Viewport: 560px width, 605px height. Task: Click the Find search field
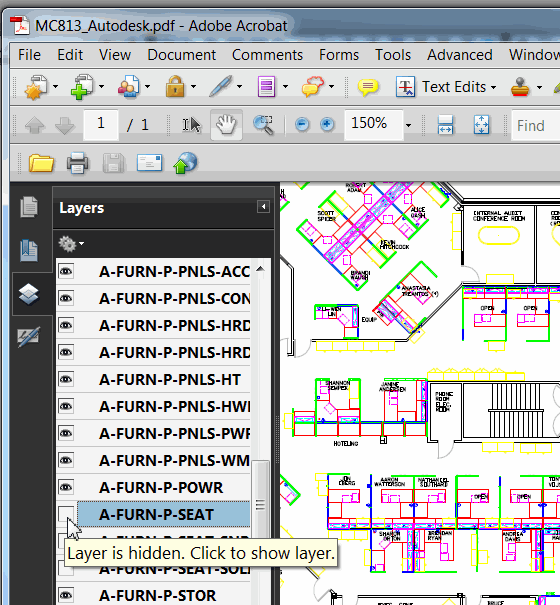point(536,125)
